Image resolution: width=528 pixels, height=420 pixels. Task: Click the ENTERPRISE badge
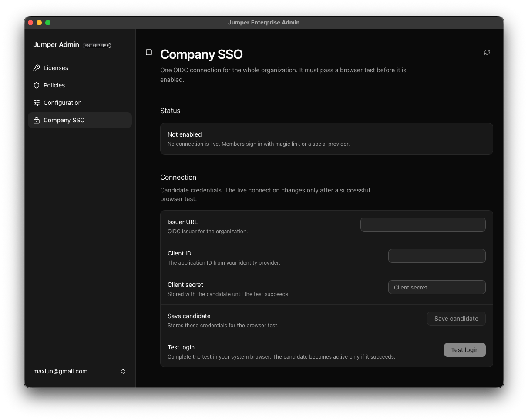pyautogui.click(x=97, y=45)
